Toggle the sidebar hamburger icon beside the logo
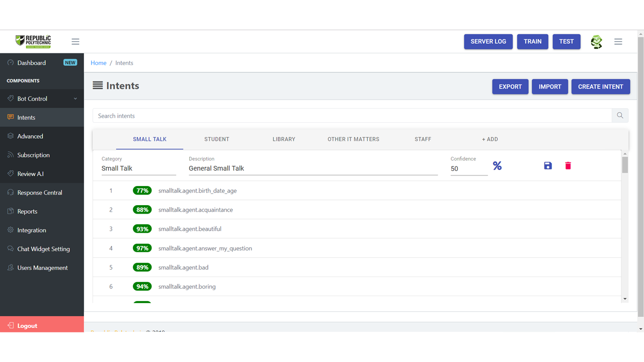The height and width of the screenshot is (362, 644). [x=75, y=42]
